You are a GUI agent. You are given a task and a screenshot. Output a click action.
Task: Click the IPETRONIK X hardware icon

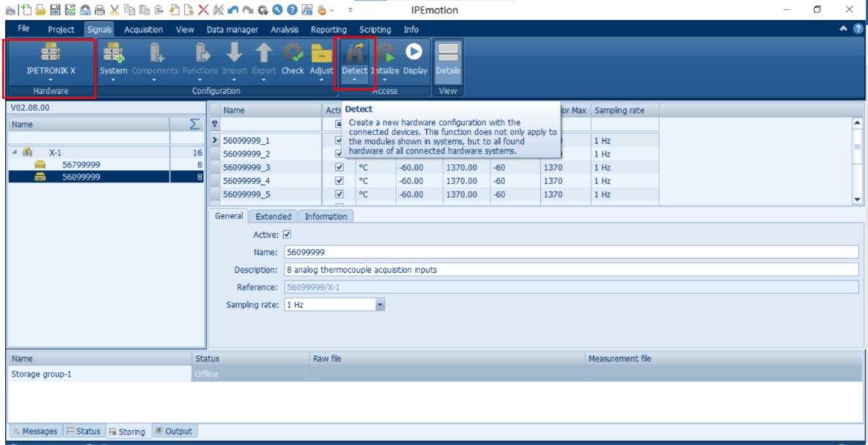[x=51, y=52]
